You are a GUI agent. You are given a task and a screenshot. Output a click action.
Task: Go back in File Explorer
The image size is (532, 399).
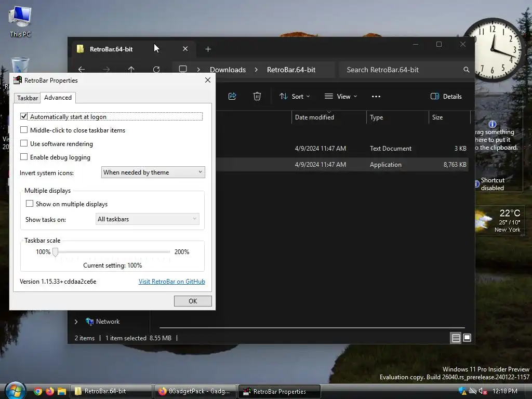(x=82, y=70)
